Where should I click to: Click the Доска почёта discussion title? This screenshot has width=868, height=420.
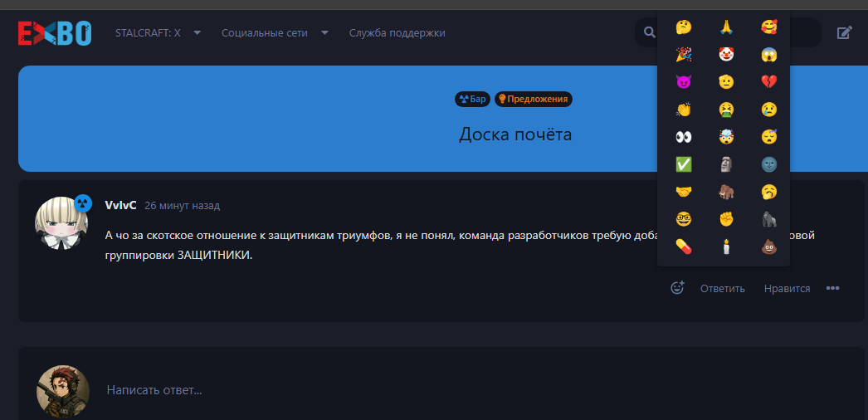click(514, 134)
